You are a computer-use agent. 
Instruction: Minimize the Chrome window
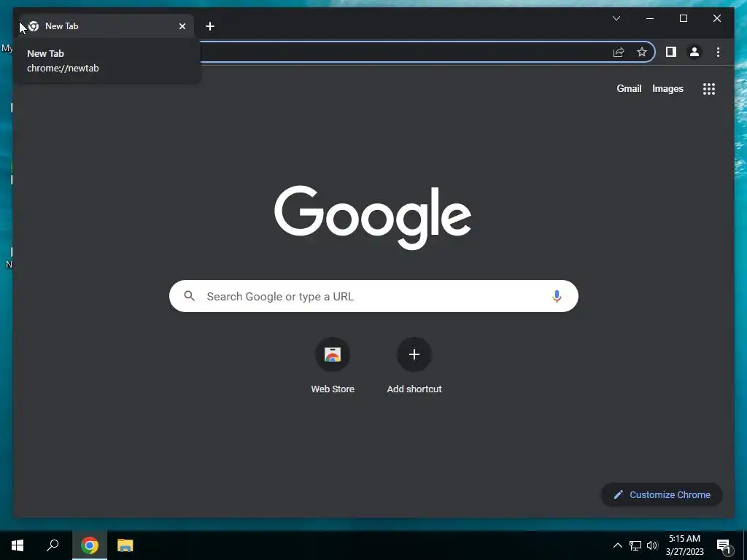point(650,18)
